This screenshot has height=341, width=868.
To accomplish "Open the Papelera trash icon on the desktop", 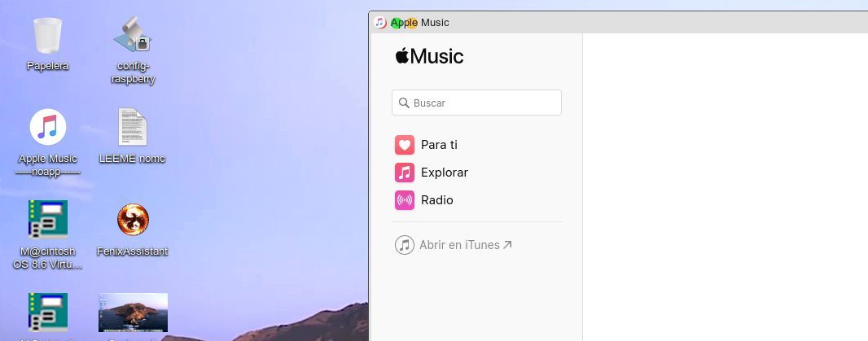I will (x=47, y=37).
